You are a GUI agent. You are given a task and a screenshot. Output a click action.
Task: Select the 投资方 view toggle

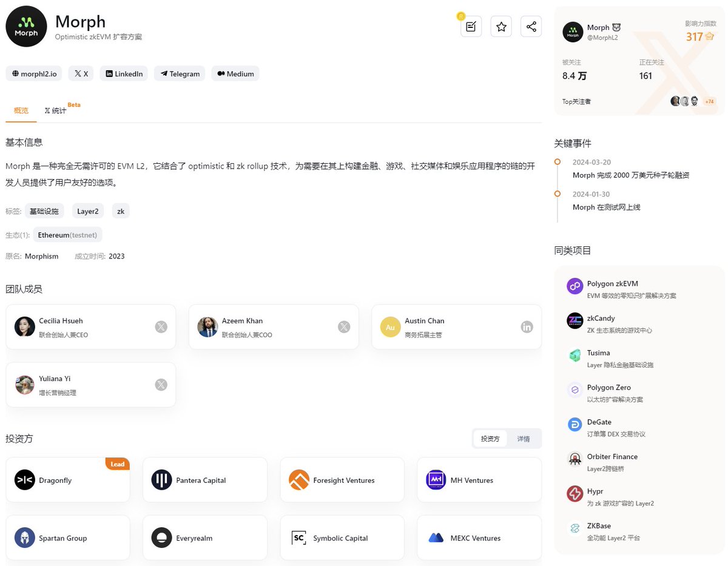coord(490,439)
